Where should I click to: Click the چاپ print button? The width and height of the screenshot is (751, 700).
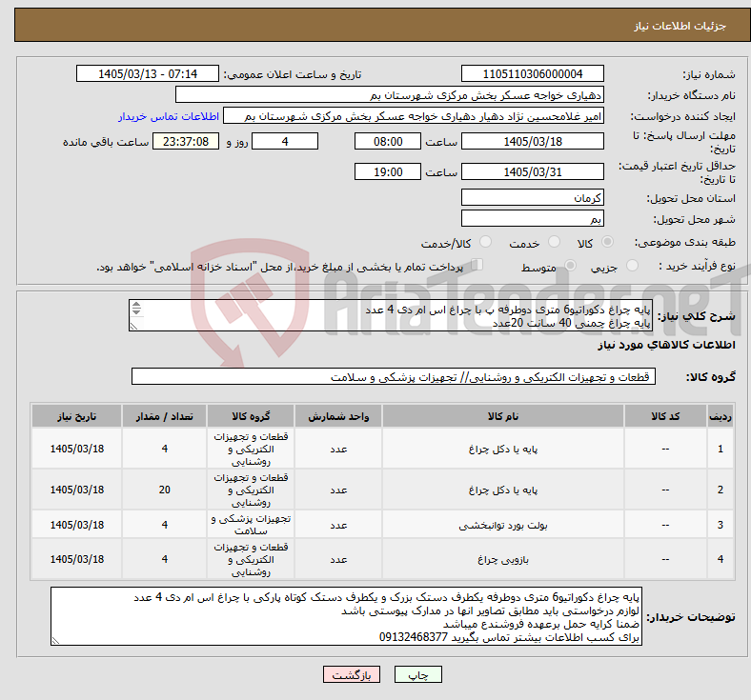[x=418, y=674]
